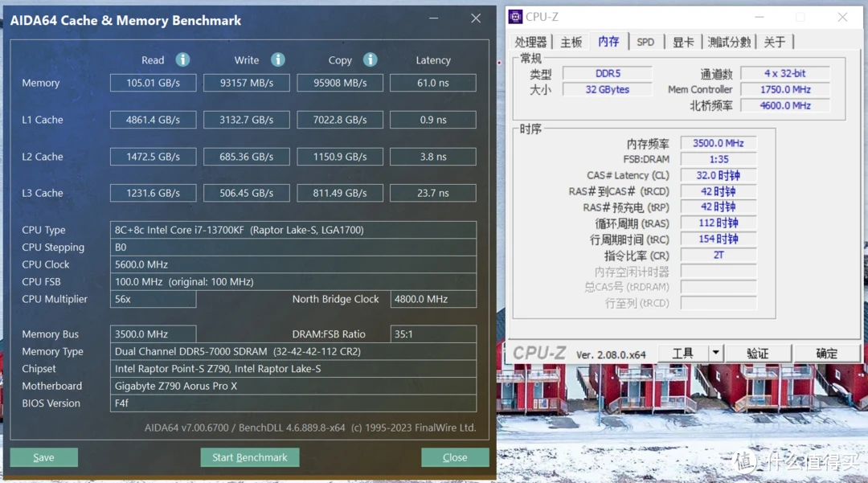Click L3 Cache Read value 1231.6 GB/s
The image size is (868, 483).
tap(153, 193)
